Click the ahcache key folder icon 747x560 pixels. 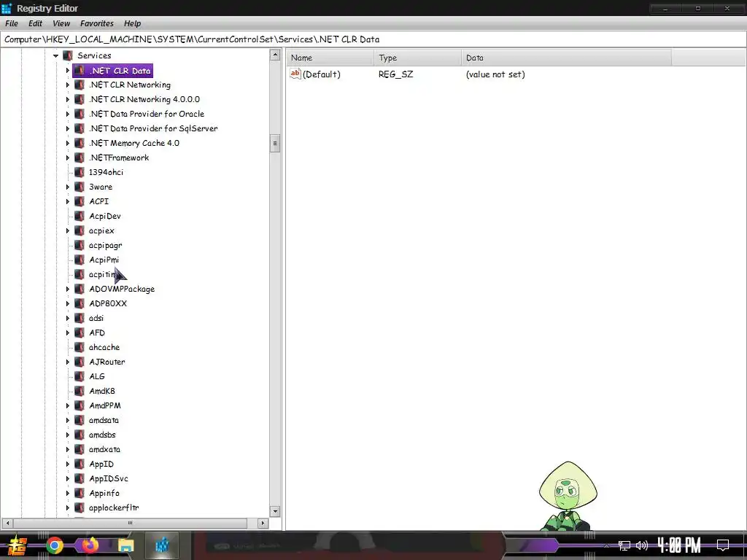click(x=80, y=347)
